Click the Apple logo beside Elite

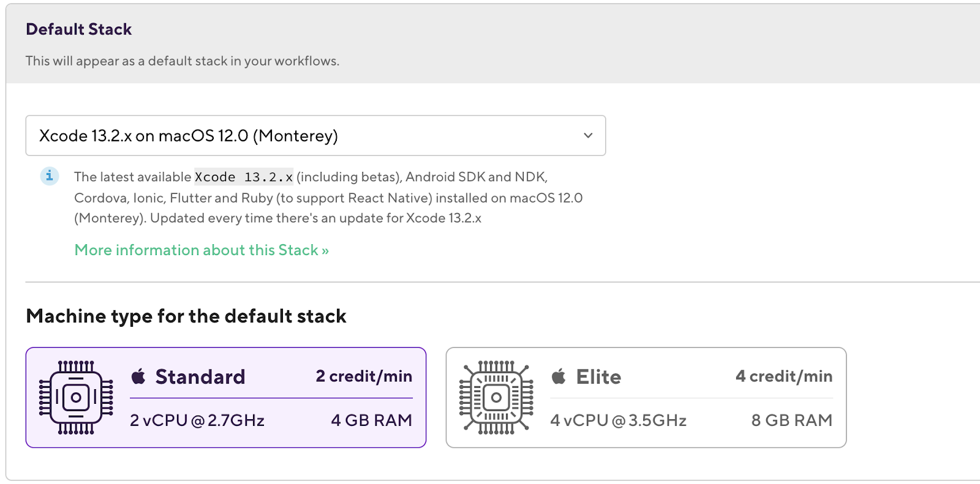pyautogui.click(x=559, y=377)
